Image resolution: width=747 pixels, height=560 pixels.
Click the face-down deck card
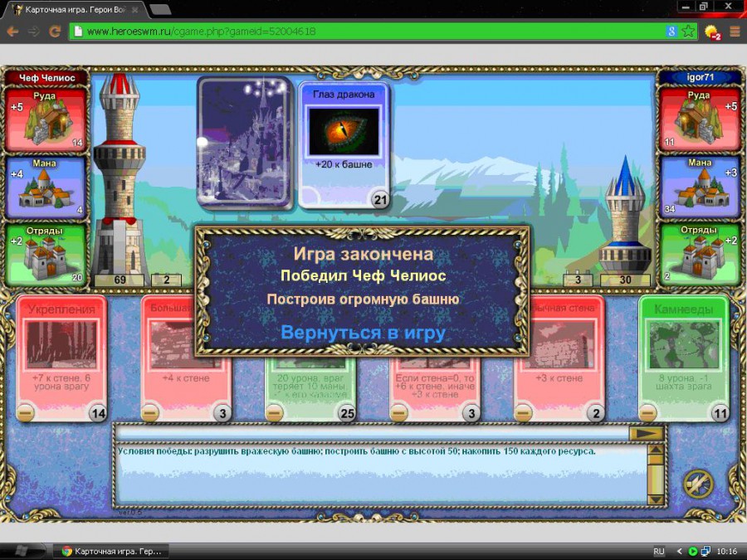click(x=245, y=144)
